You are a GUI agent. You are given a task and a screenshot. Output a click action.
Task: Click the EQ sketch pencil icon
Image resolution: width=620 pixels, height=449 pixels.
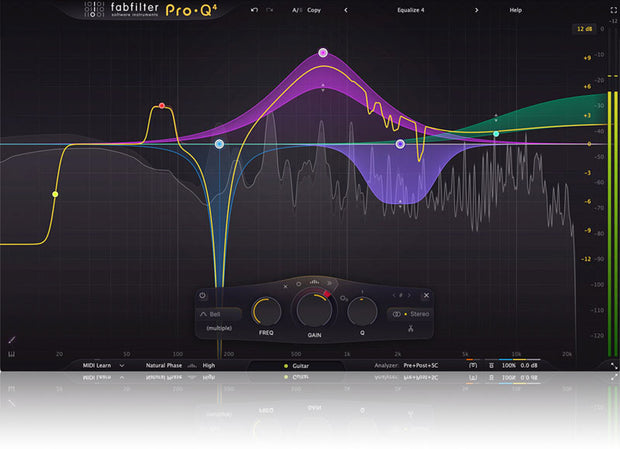(12, 340)
